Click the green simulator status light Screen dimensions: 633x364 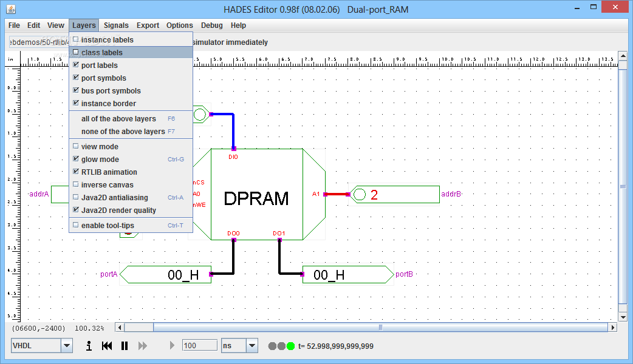point(290,346)
